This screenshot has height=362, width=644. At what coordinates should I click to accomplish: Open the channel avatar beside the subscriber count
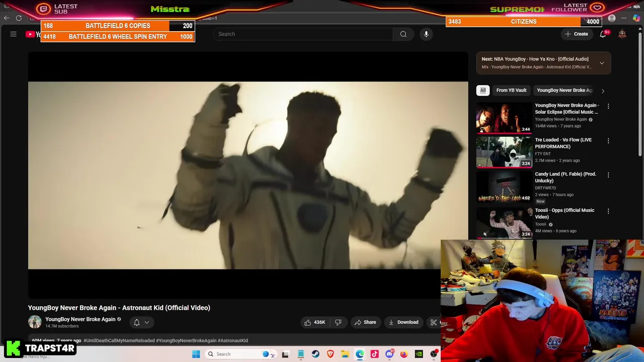(x=35, y=322)
